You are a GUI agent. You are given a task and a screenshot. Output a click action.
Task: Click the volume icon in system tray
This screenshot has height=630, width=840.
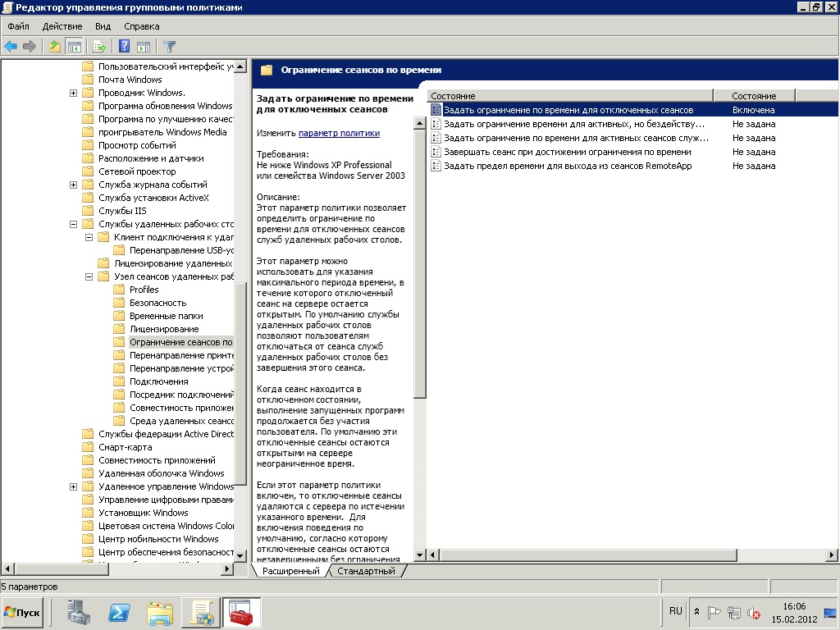pyautogui.click(x=753, y=613)
